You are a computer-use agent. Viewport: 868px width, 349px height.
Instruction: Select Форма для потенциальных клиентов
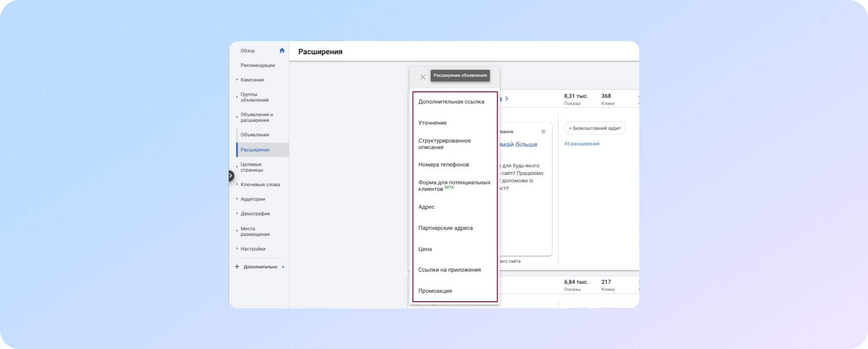(455, 186)
